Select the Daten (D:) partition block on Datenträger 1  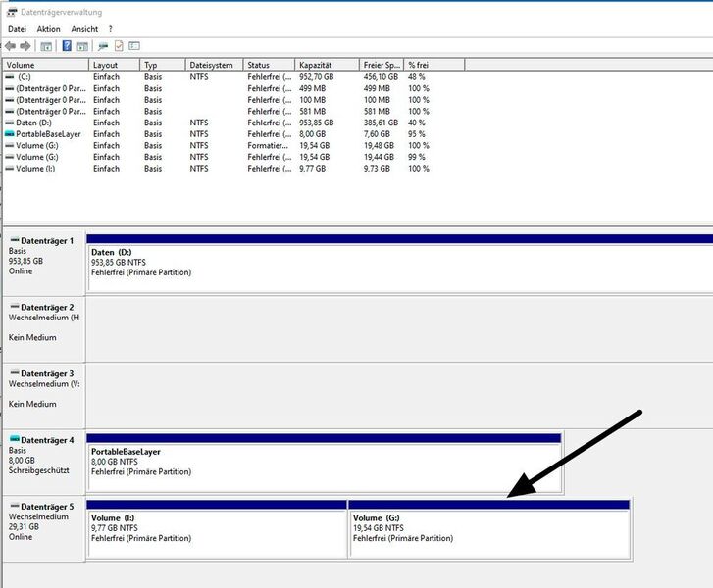pyautogui.click(x=400, y=263)
